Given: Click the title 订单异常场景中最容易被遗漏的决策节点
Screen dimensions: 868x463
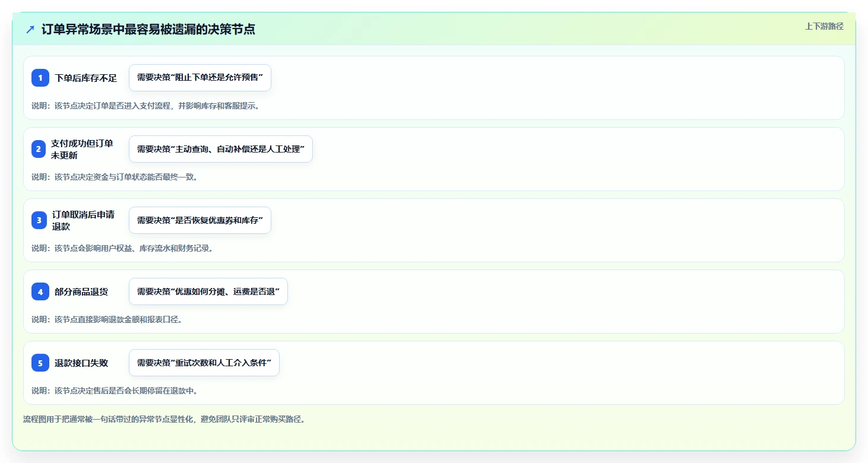Looking at the screenshot, I should click(148, 29).
